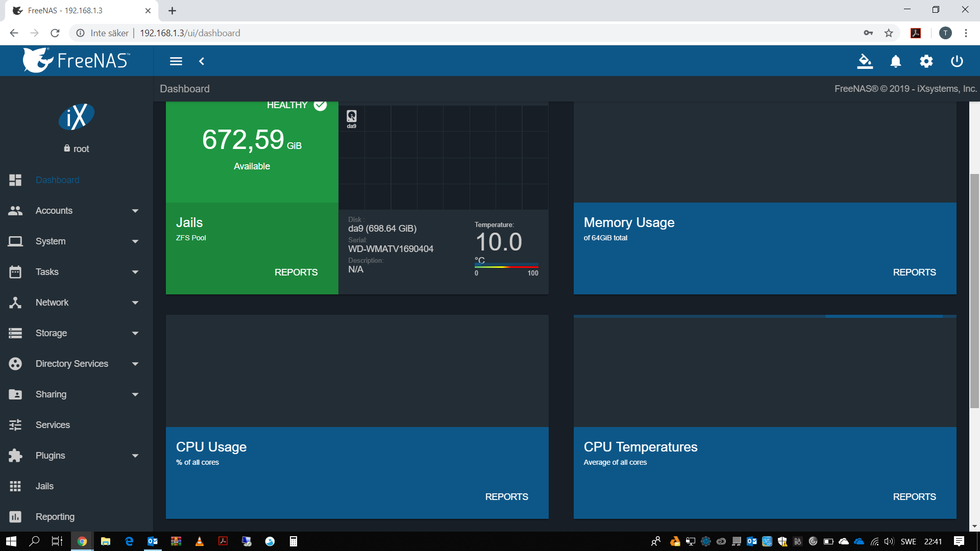The image size is (980, 551).
Task: Click the page vertical scrollbar
Action: pos(974,291)
